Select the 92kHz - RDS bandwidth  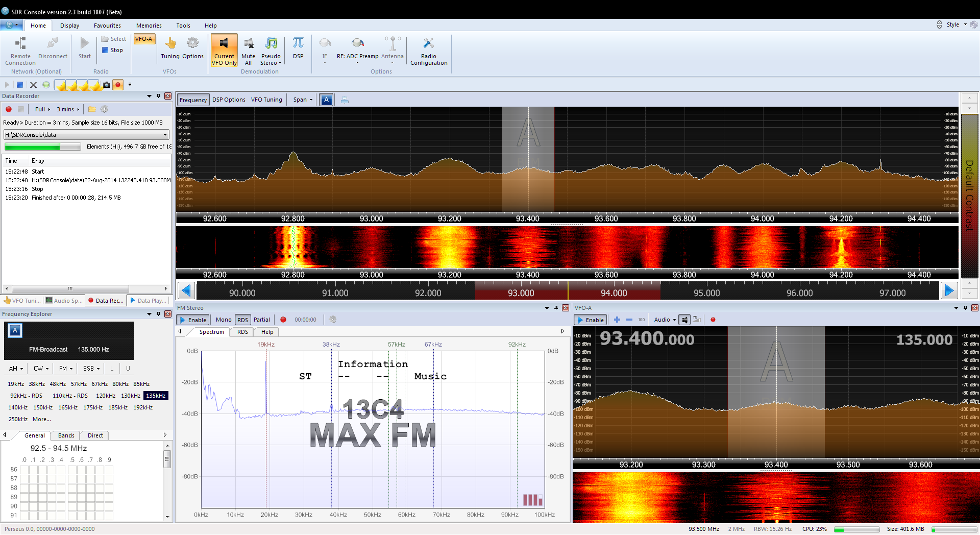tap(27, 396)
